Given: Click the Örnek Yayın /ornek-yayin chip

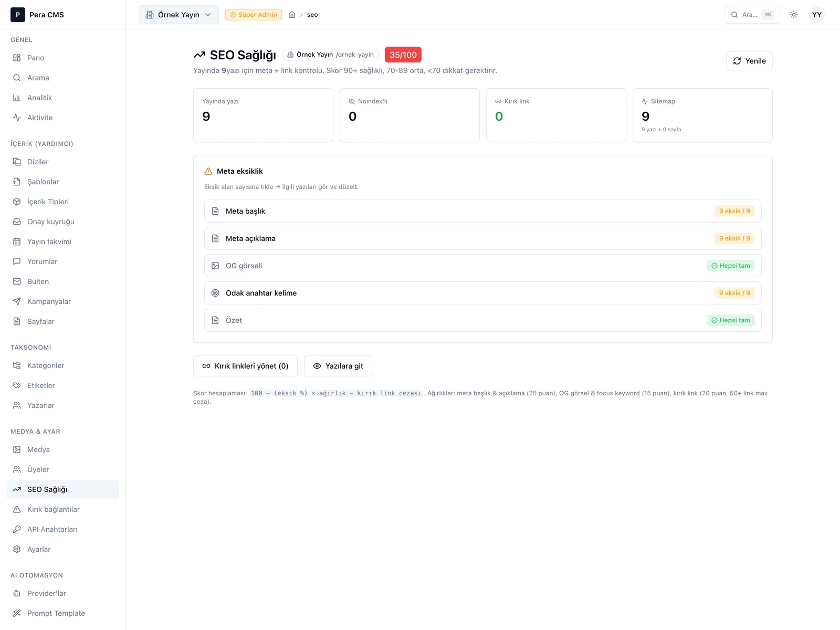Looking at the screenshot, I should pyautogui.click(x=330, y=55).
